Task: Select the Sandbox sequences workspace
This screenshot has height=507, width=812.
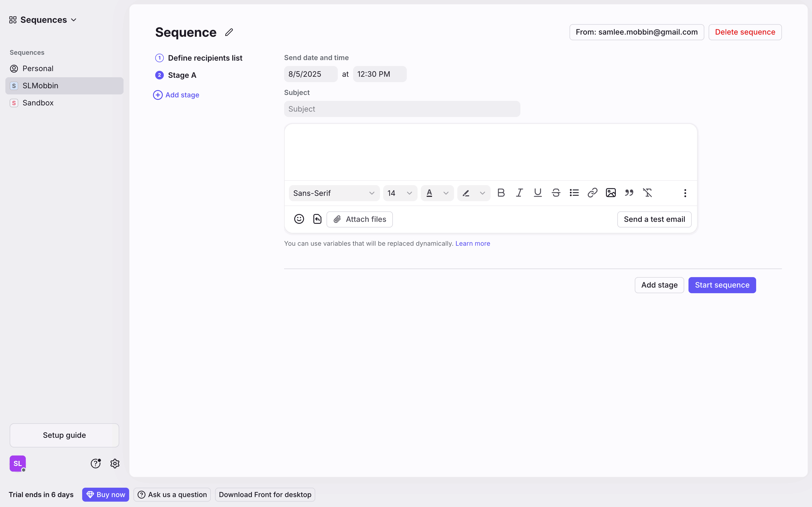Action: pos(38,103)
